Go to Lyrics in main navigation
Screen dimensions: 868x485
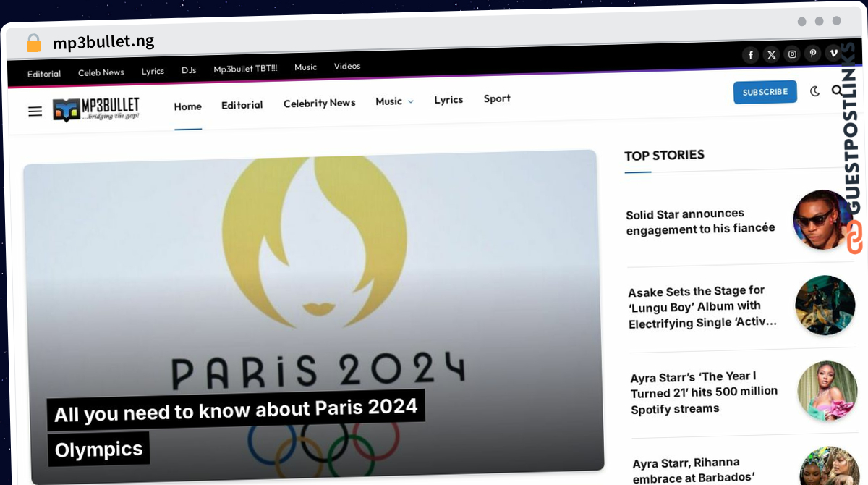pyautogui.click(x=448, y=100)
